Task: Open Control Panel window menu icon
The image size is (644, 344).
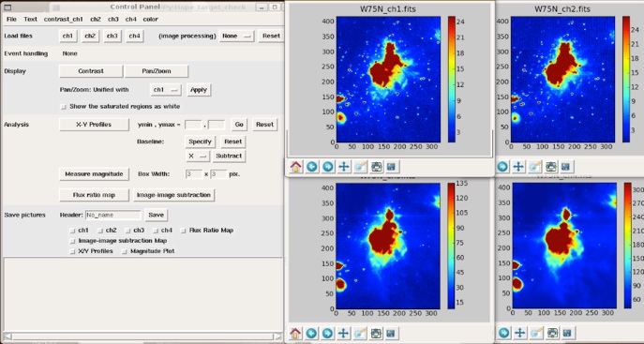Action: tap(7, 7)
